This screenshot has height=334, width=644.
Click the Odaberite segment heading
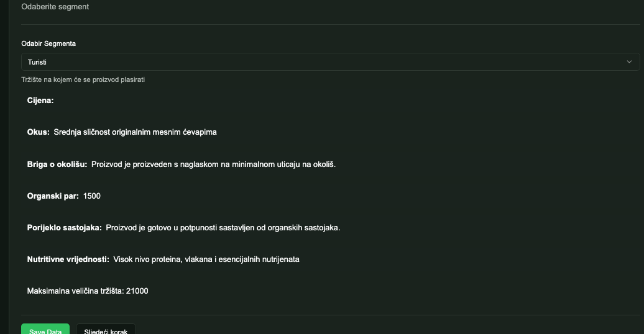click(x=55, y=7)
